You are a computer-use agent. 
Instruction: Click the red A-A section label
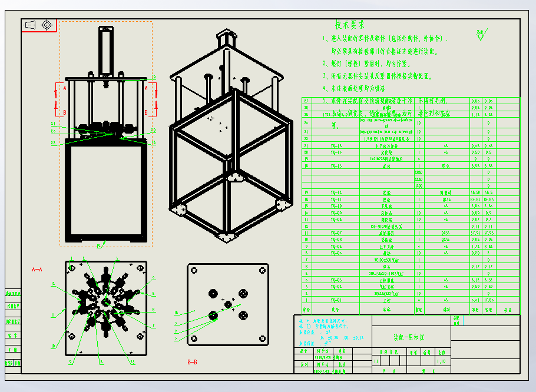(x=37, y=270)
